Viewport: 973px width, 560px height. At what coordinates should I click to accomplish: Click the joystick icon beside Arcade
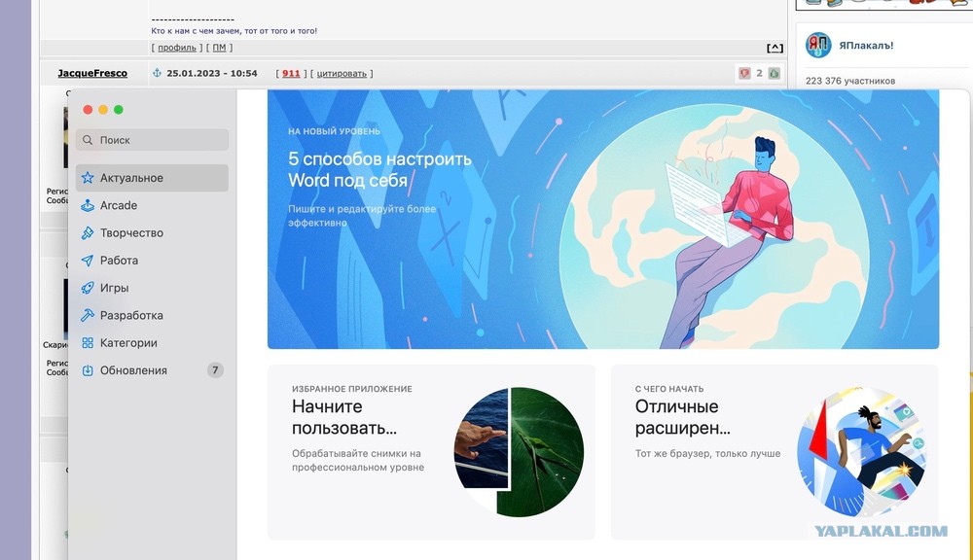coord(88,205)
